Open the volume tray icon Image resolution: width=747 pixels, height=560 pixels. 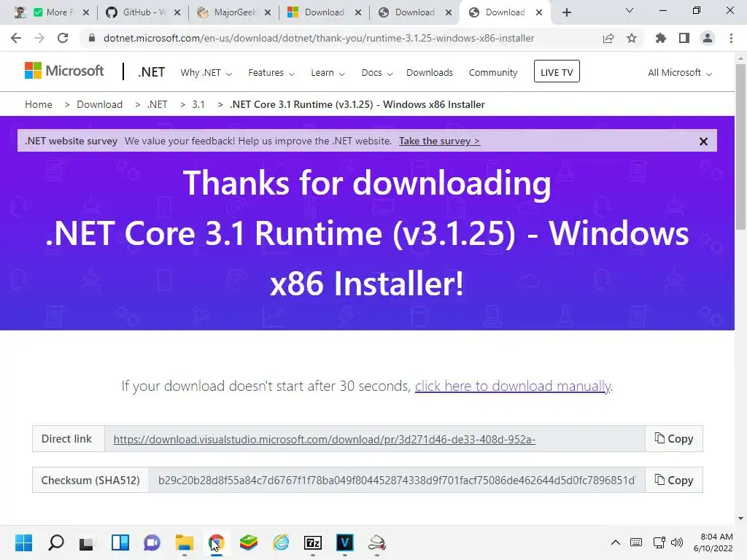coord(676,542)
